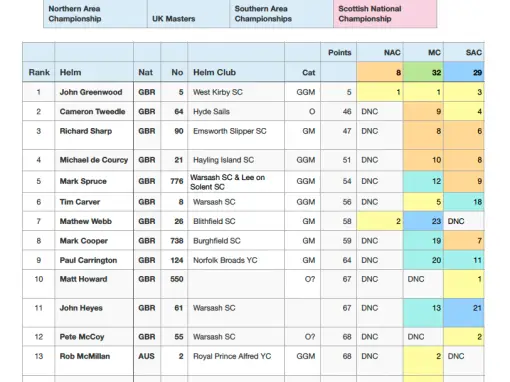Click Richard Sharp's points total 47
The width and height of the screenshot is (510, 382).
click(347, 131)
